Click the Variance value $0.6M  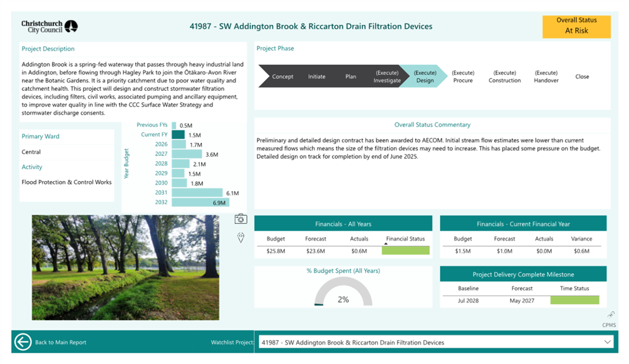coord(581,251)
